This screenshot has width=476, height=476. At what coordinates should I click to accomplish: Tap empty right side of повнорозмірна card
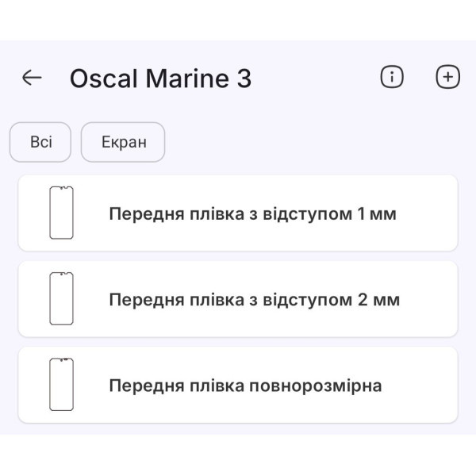pos(424,384)
